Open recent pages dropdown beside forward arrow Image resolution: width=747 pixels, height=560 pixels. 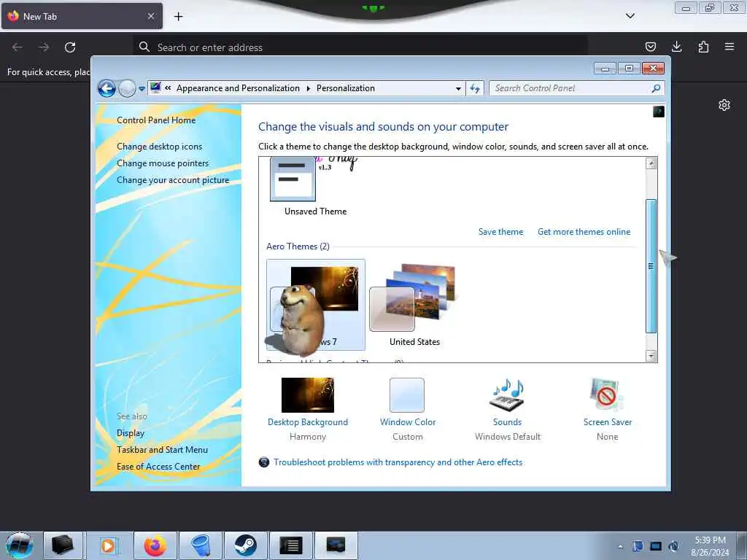click(x=142, y=88)
